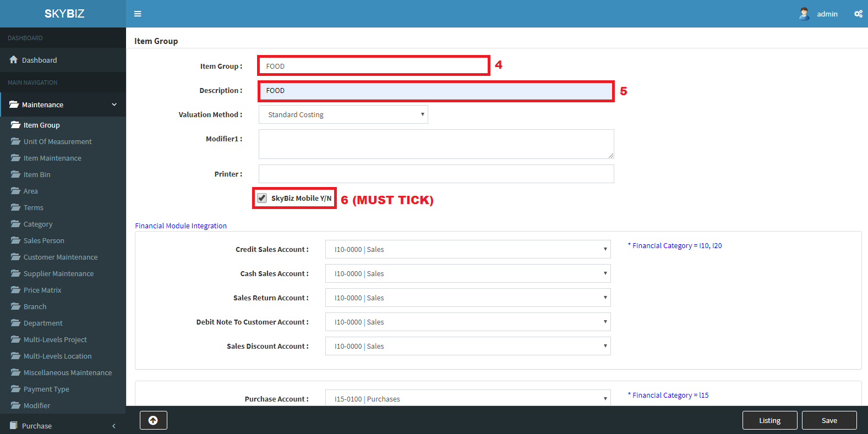Open the settings gears icon

coord(858,14)
